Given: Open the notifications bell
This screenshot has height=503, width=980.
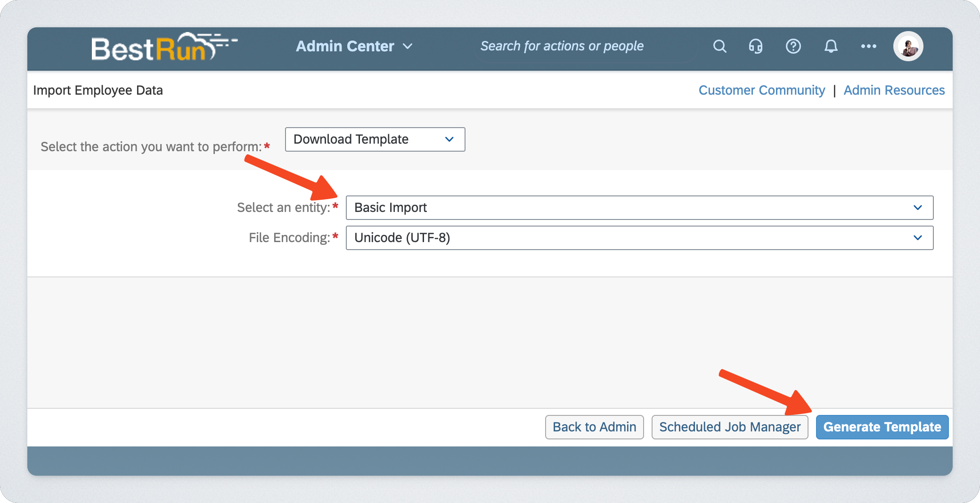Looking at the screenshot, I should (831, 46).
